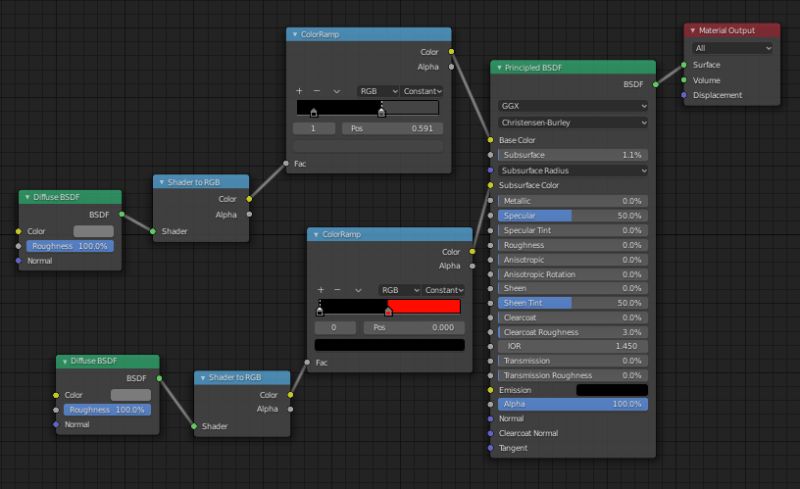Collapse the Material Output node

[692, 31]
